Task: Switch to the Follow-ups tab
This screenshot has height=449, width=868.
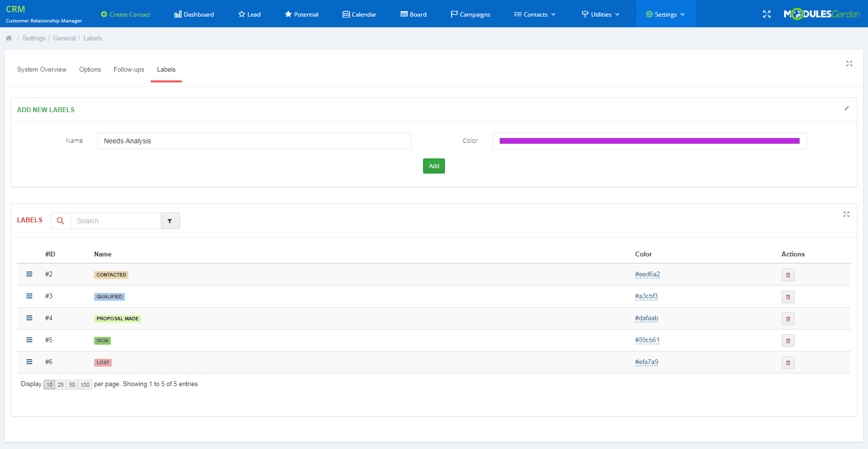Action: click(128, 69)
